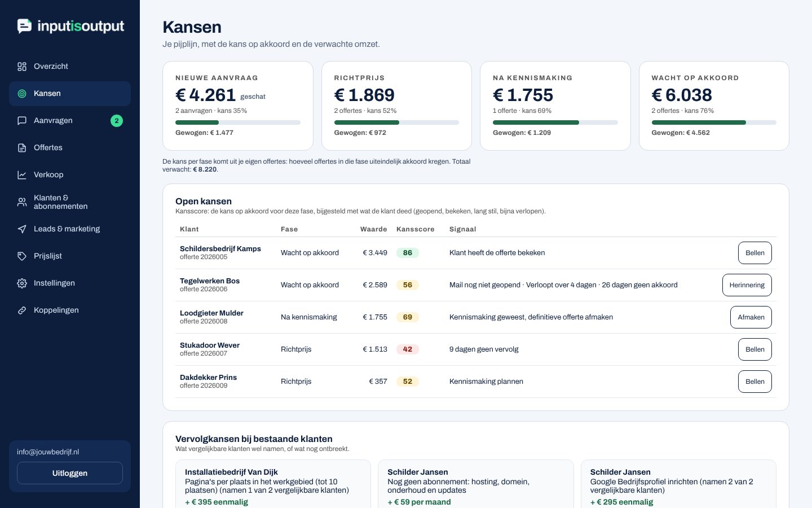
Task: Click the Richtprijs progress bar
Action: (396, 122)
